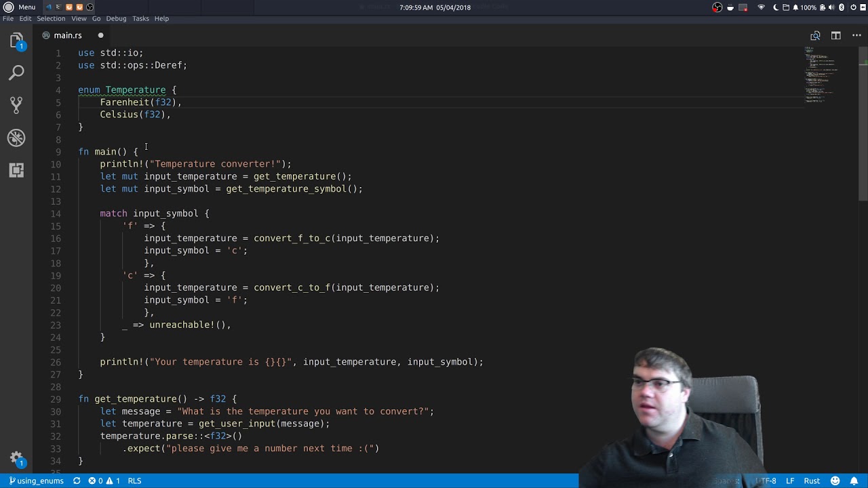Open the Extensions view
Viewport: 868px width, 488px height.
tap(17, 170)
